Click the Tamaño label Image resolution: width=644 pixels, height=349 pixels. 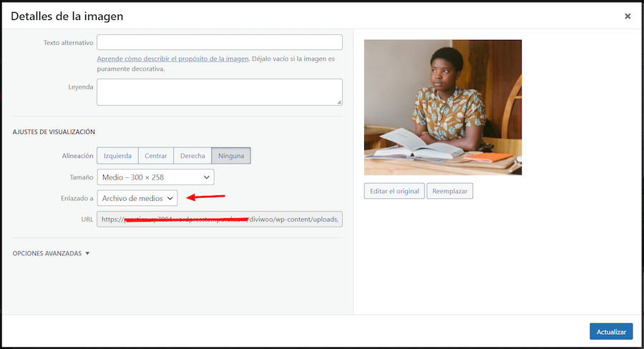[x=82, y=177]
